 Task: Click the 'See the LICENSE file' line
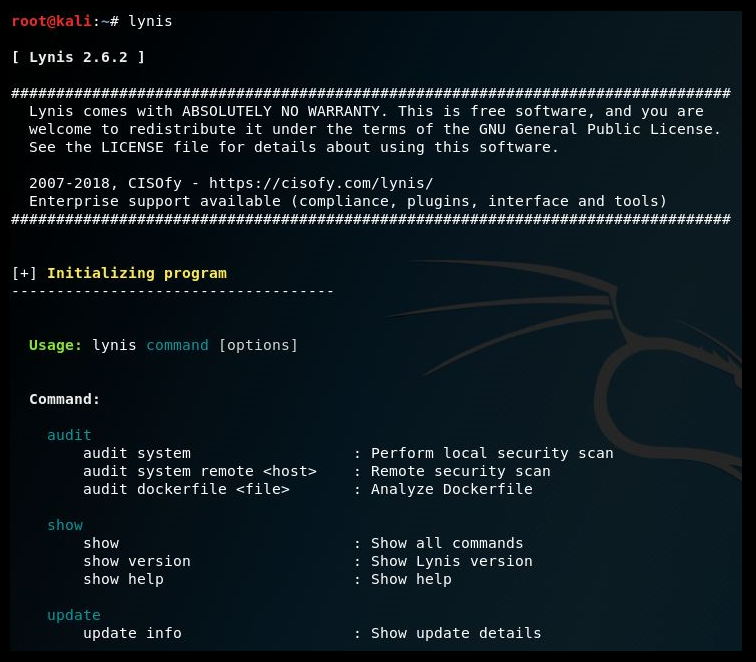click(x=294, y=147)
